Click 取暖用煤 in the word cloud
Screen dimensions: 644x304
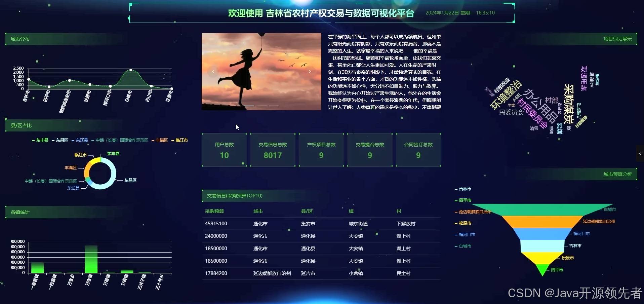click(584, 78)
